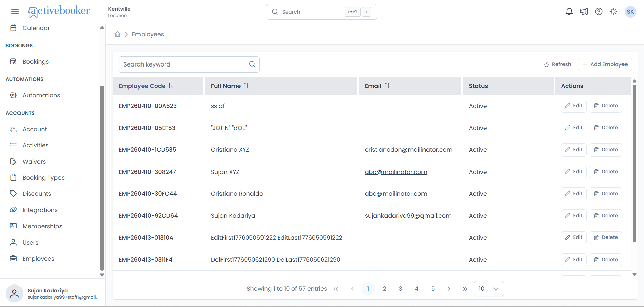Click table scrollbar down arrow
Viewport: 644px width, 307px height.
click(x=634, y=275)
